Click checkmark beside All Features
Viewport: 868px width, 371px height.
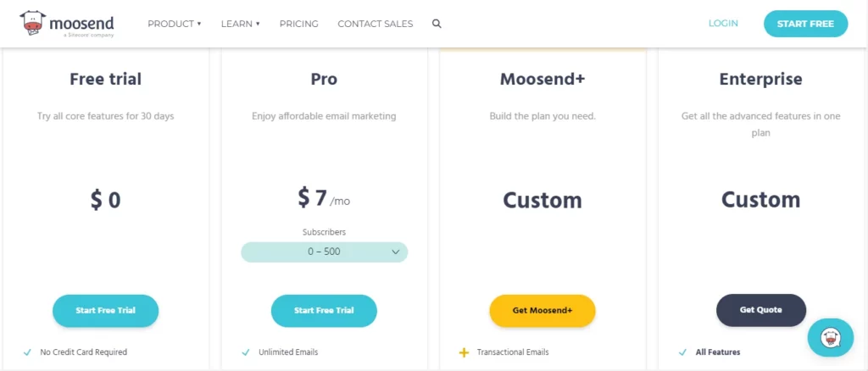(x=682, y=352)
